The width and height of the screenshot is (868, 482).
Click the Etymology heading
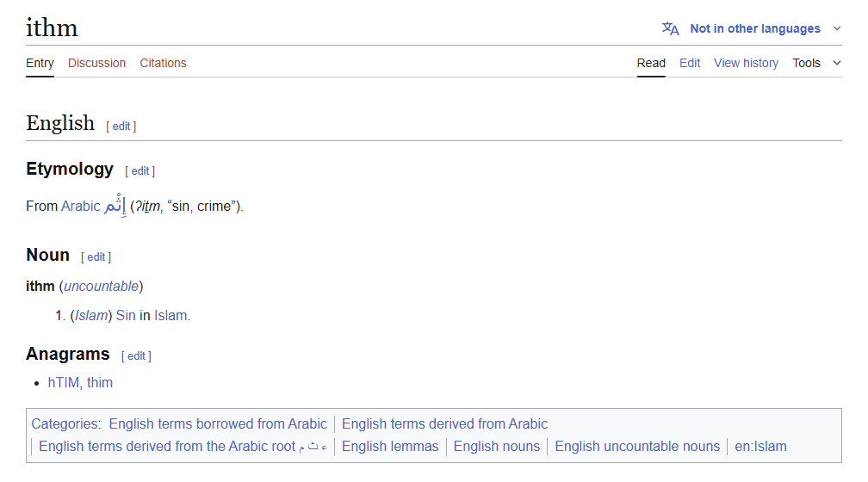click(70, 169)
